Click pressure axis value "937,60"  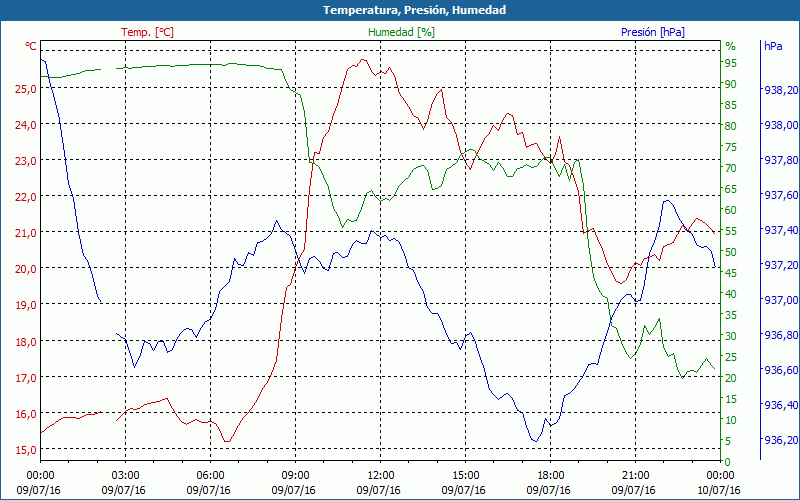click(x=781, y=195)
